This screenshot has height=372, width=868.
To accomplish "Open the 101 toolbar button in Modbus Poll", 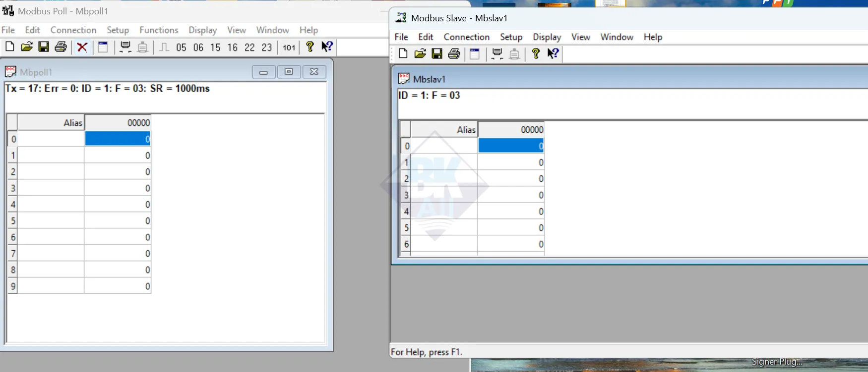I will coord(289,48).
